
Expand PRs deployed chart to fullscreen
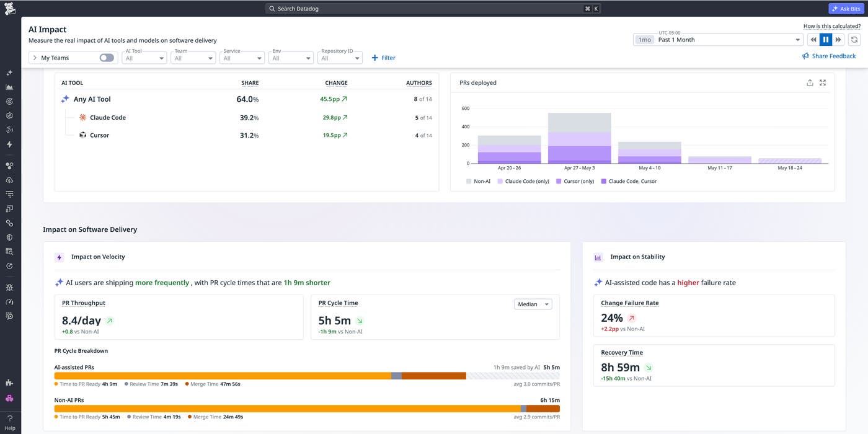(823, 82)
